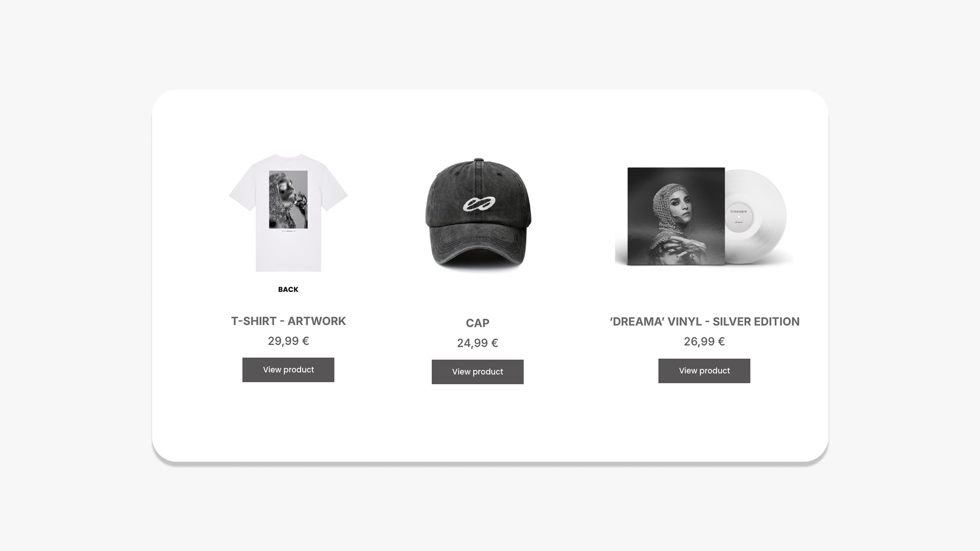Click the 24,99 € cap price
This screenshot has height=551, width=980.
point(477,343)
